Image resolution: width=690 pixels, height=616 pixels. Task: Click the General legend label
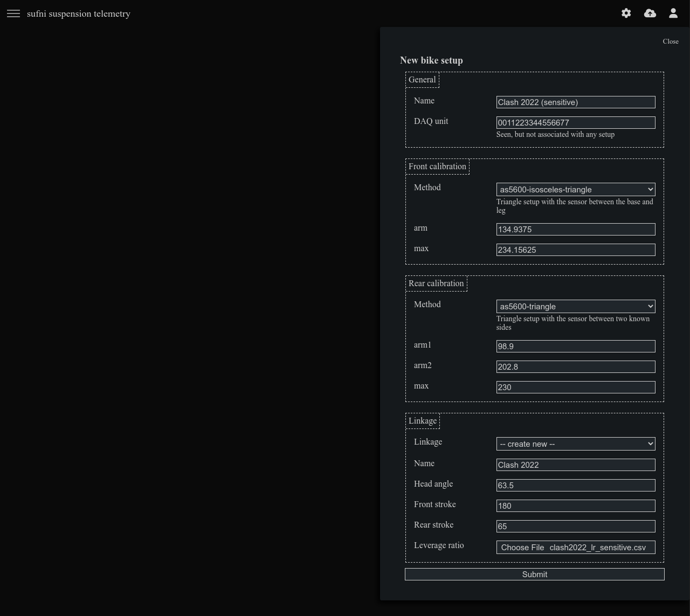tap(422, 80)
